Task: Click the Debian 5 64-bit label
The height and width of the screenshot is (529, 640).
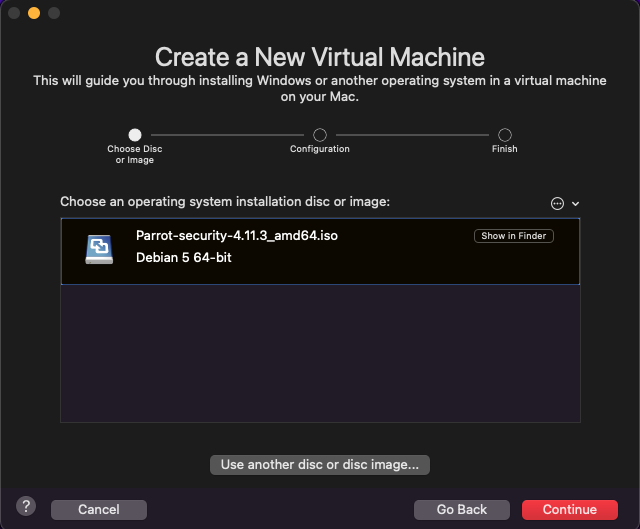Action: (x=184, y=258)
